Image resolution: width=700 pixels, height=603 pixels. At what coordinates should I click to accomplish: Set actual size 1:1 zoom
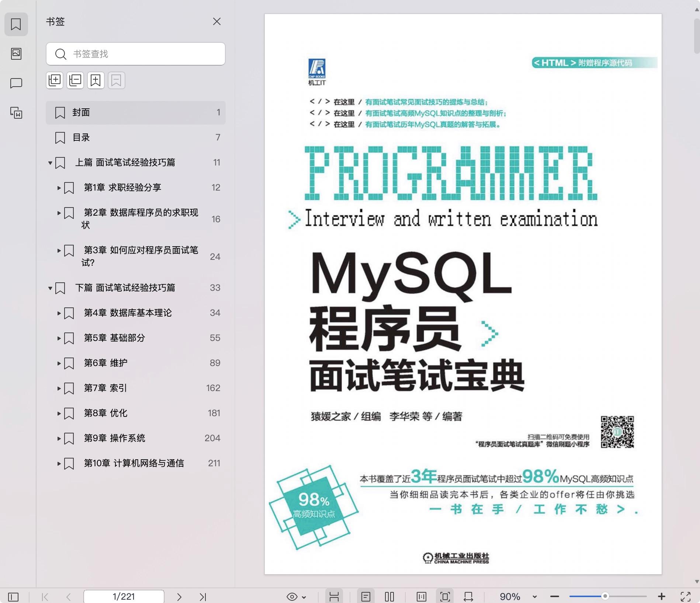coord(421,597)
